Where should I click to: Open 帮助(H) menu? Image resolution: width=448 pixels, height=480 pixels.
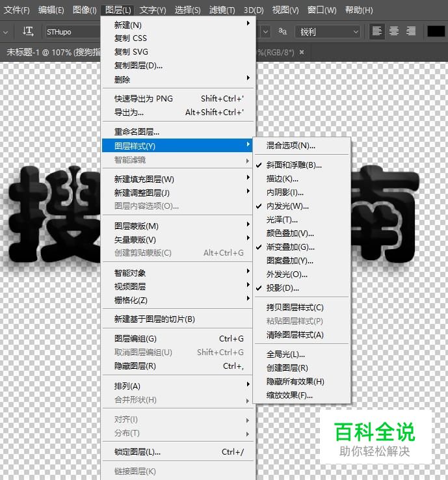coord(359,10)
